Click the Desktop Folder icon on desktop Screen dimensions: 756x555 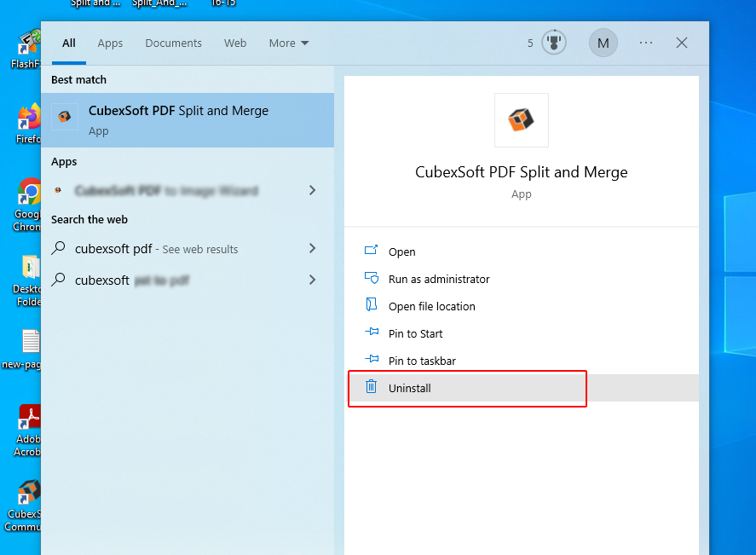pyautogui.click(x=28, y=280)
